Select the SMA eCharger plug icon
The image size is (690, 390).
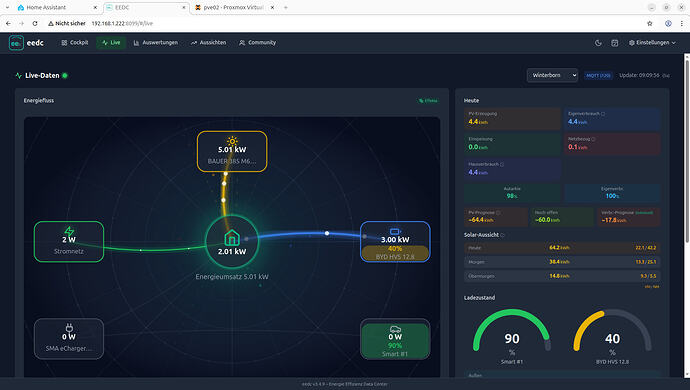point(69,328)
